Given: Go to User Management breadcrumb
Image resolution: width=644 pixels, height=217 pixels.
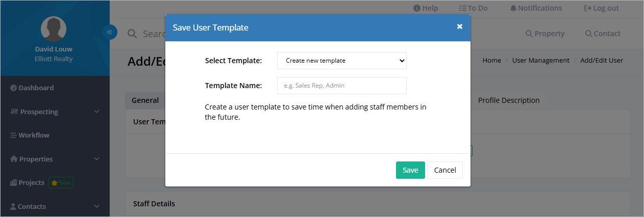Looking at the screenshot, I should [540, 60].
